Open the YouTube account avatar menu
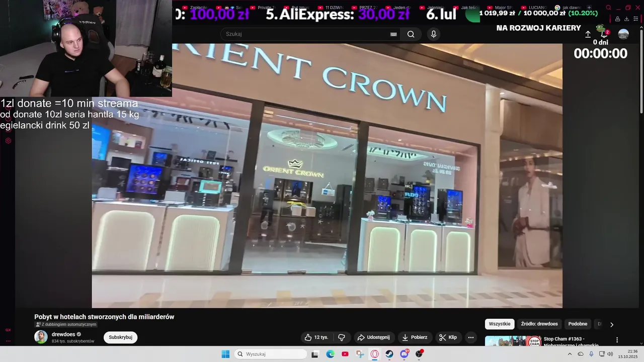 coord(623,34)
